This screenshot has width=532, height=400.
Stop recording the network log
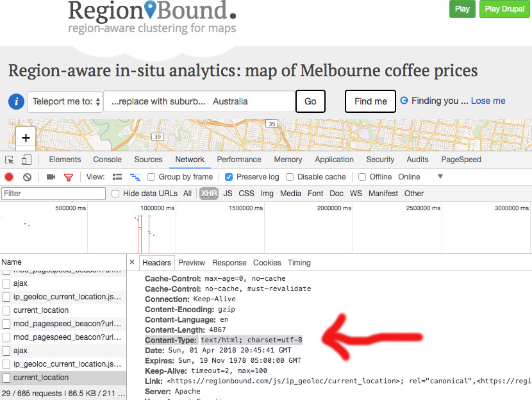tap(9, 177)
